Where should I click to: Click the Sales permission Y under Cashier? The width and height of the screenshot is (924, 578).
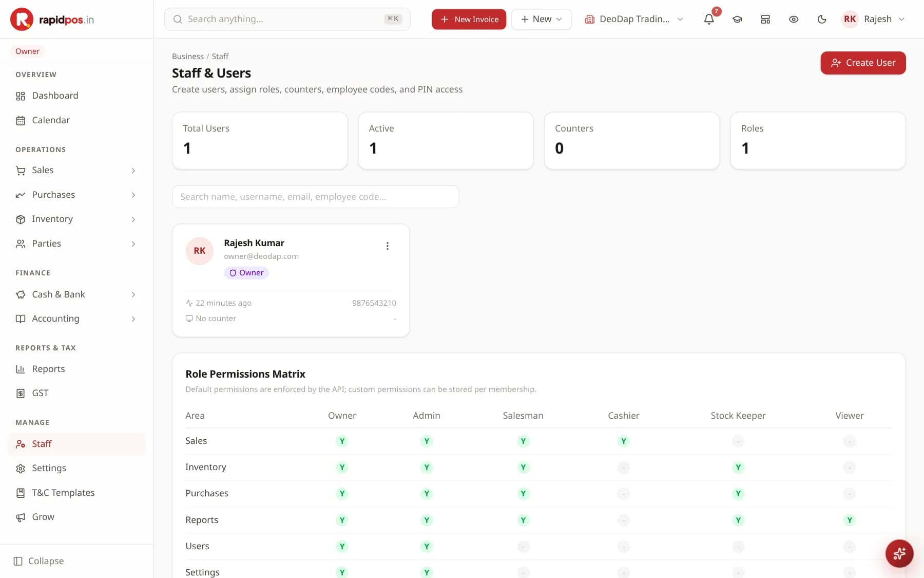click(x=623, y=441)
